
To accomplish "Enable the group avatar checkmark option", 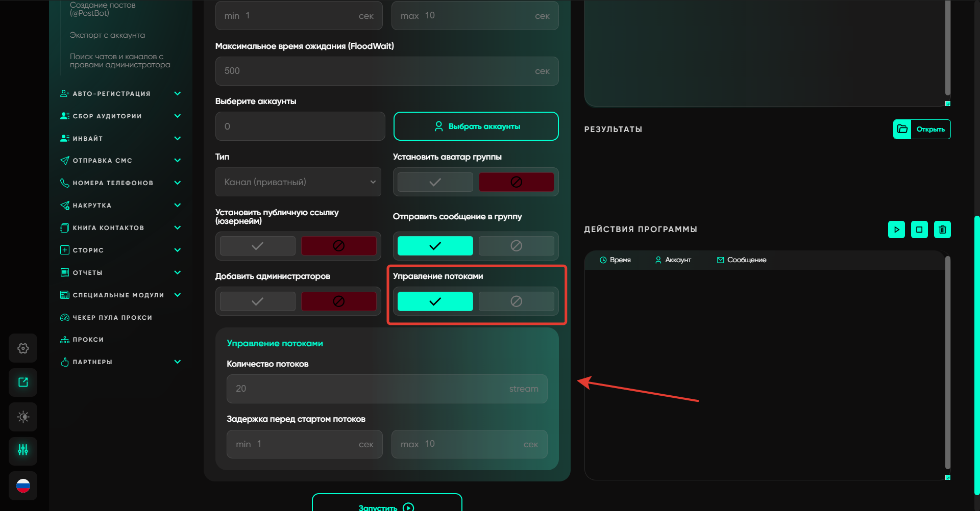I will click(x=435, y=182).
